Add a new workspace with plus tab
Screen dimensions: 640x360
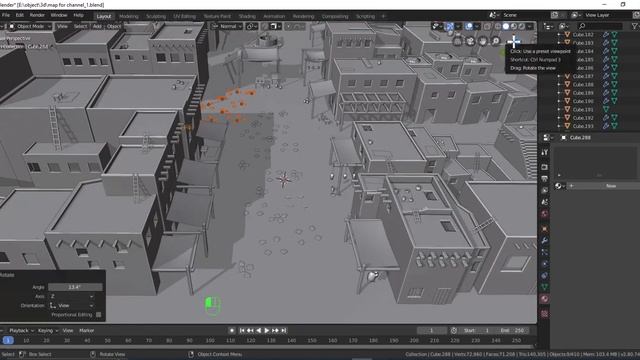(x=383, y=16)
